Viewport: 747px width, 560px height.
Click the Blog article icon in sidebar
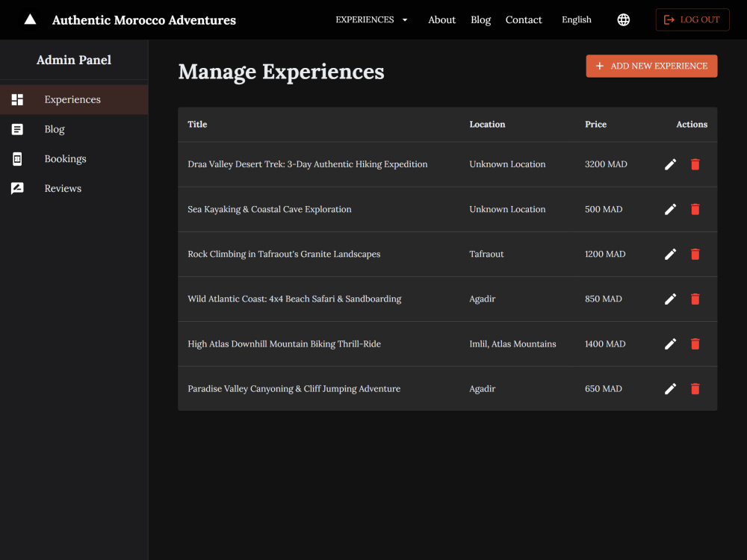[x=17, y=129]
